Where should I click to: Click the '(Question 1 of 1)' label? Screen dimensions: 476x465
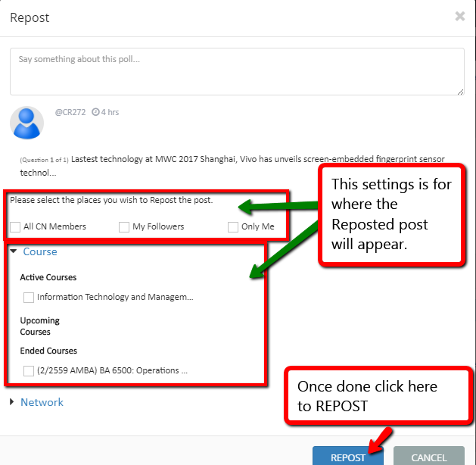click(45, 160)
